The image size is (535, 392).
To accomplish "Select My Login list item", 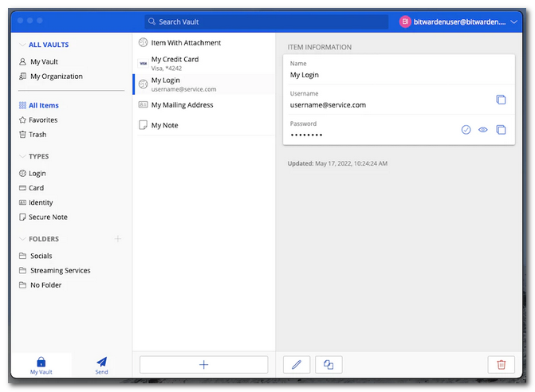I will [204, 84].
